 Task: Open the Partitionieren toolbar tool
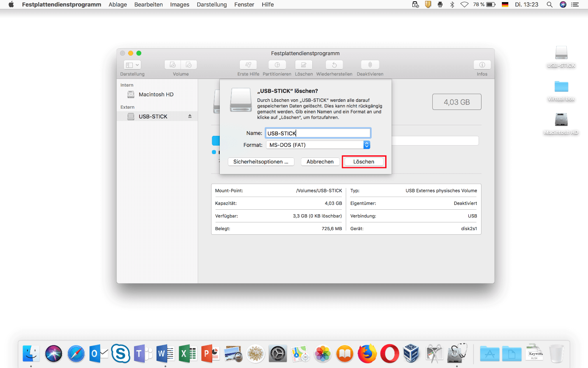(x=277, y=65)
